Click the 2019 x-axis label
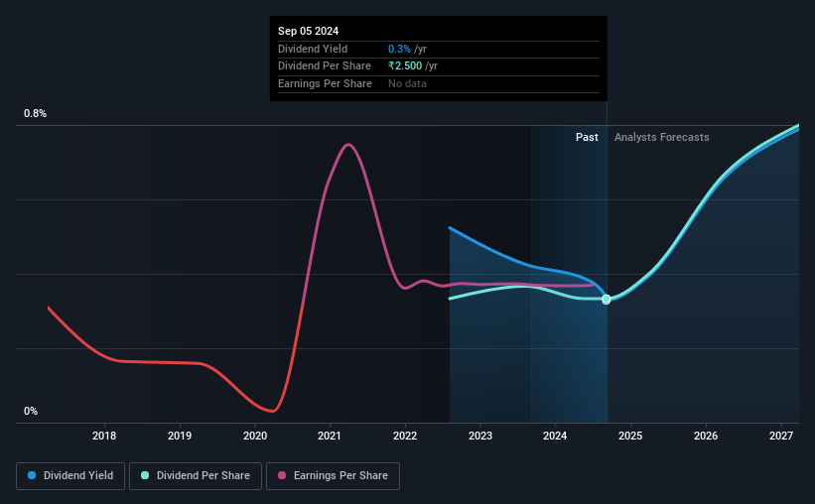Screen dimensions: 815x504 180,436
